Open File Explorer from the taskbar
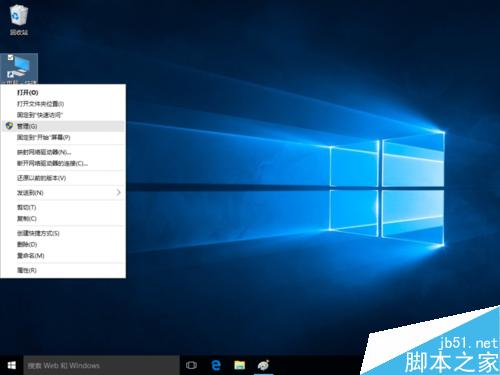Viewport: 500px width, 375px height. pyautogui.click(x=240, y=365)
